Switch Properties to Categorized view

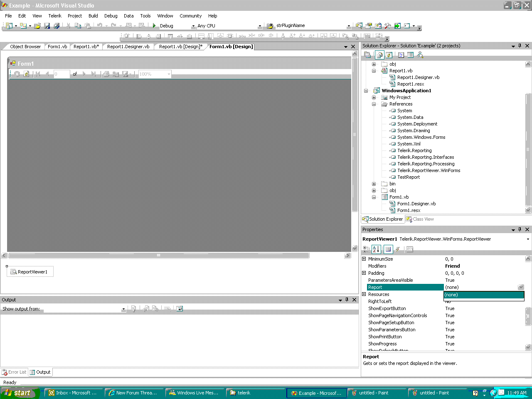point(366,249)
